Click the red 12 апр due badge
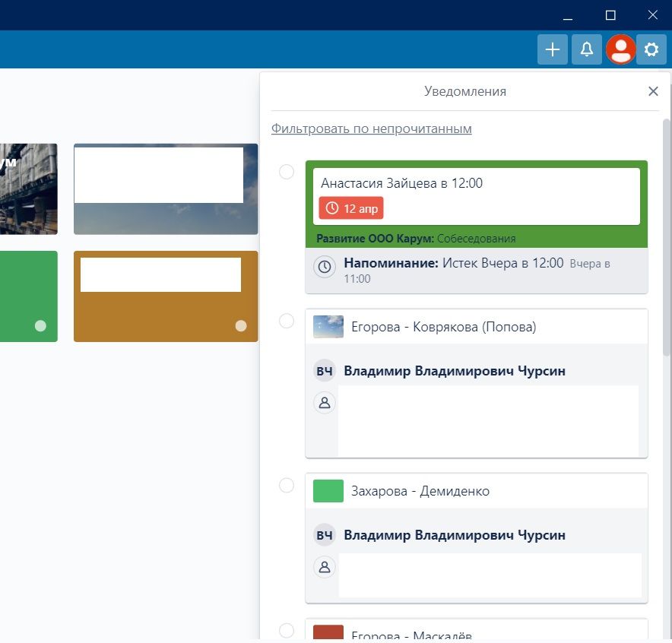The height and width of the screenshot is (643, 672). [x=351, y=208]
